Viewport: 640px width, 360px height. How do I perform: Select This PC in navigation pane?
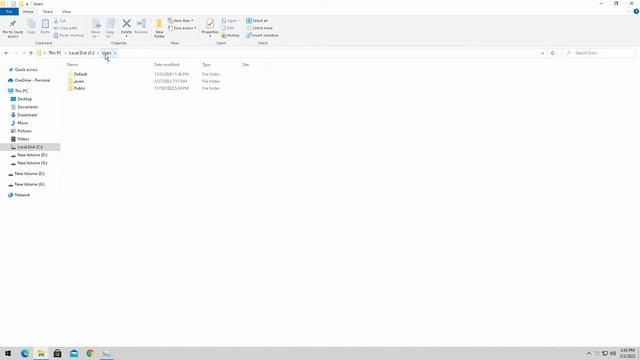point(21,91)
